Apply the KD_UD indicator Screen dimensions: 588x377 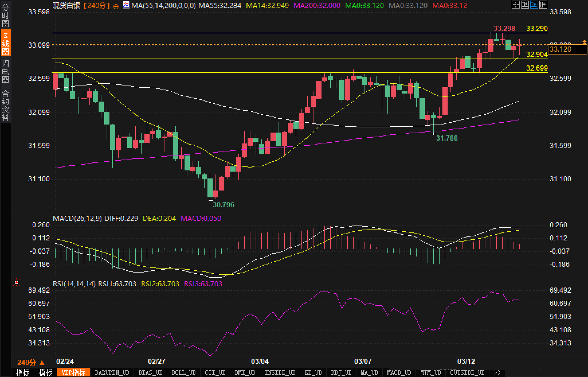tap(313, 372)
